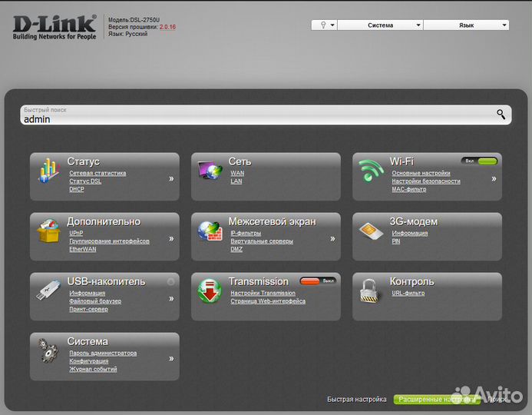This screenshot has width=532, height=415.
Task: Open the Межсетевой экран tile heading
Action: [x=272, y=221]
